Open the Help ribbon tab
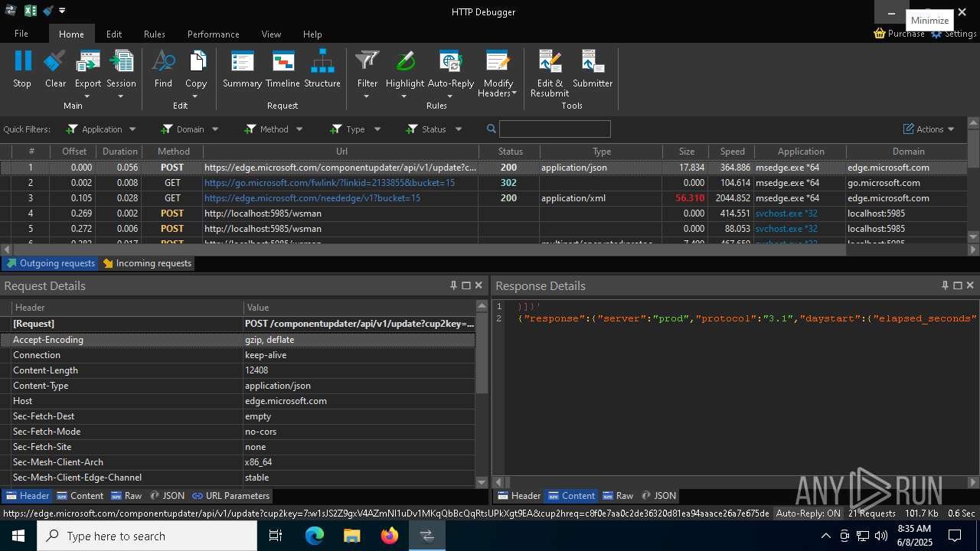 point(312,34)
